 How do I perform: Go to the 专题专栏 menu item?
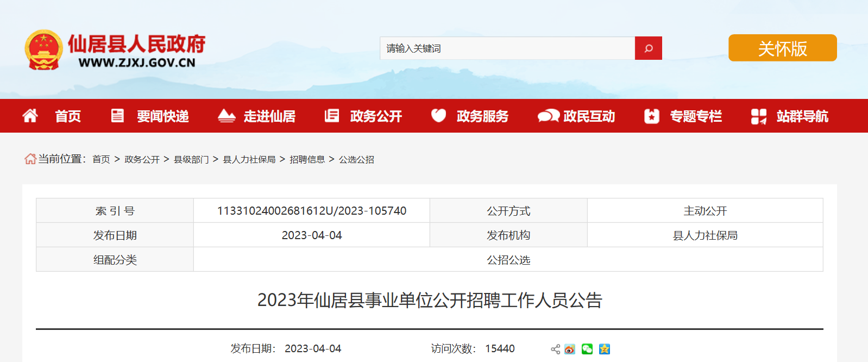click(x=695, y=116)
